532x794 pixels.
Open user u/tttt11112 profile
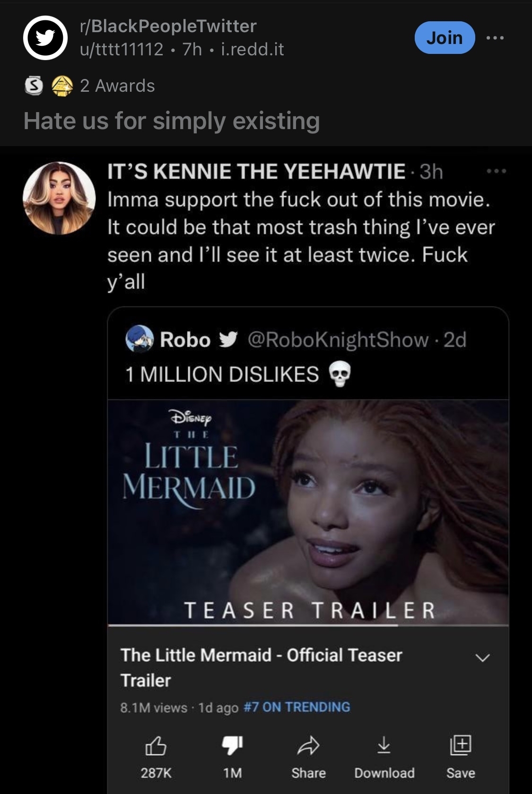122,49
